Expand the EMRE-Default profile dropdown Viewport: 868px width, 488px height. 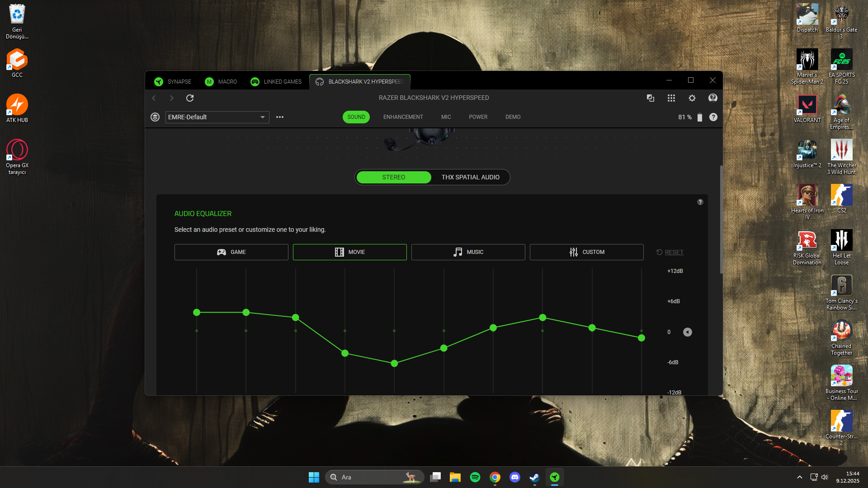(217, 117)
